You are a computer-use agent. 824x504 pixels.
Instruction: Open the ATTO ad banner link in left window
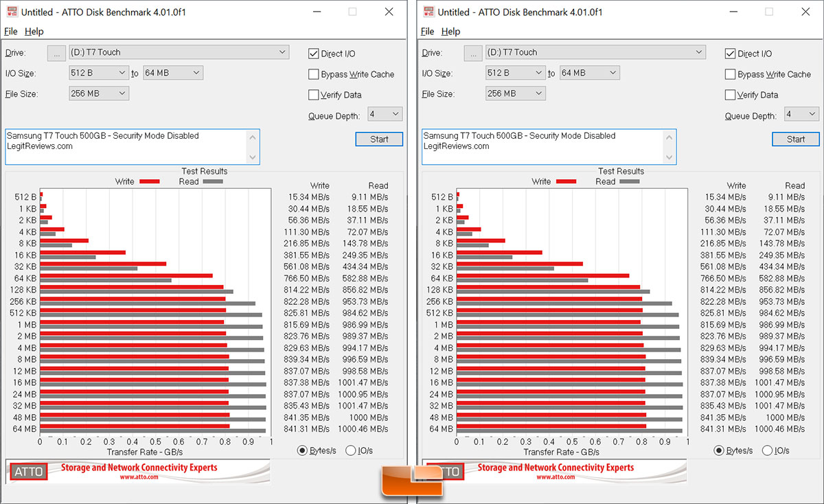pos(138,471)
